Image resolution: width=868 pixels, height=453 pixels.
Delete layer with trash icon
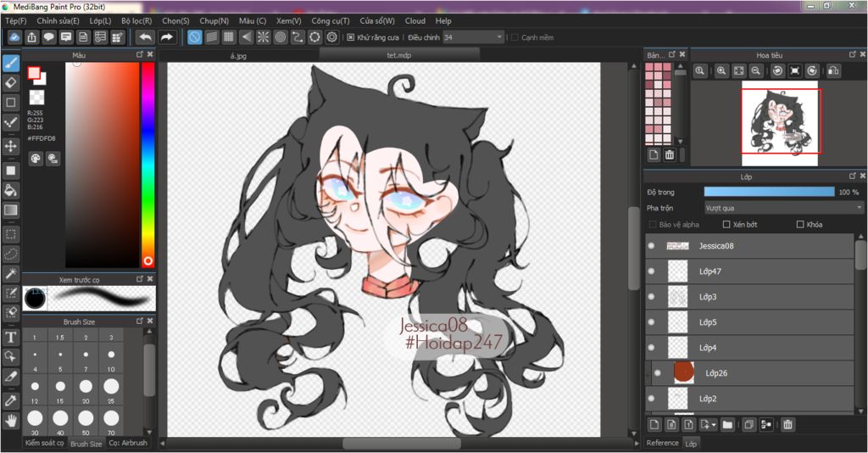(787, 425)
